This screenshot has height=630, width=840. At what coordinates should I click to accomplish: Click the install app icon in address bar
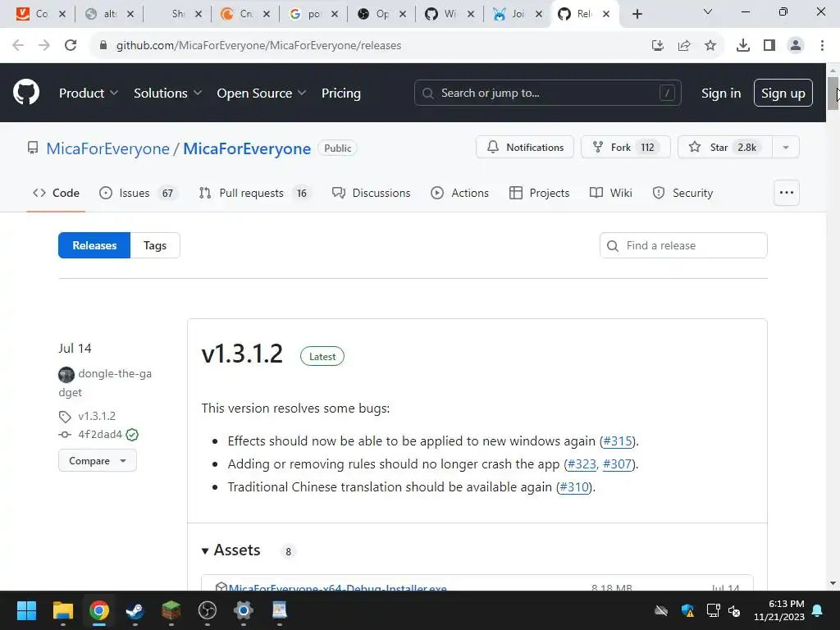pos(658,46)
